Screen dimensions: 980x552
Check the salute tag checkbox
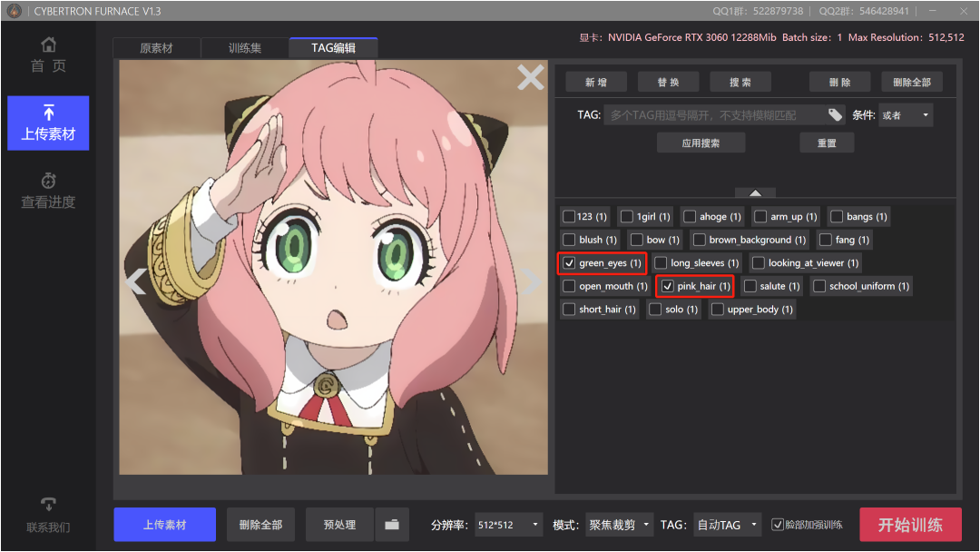pos(750,286)
